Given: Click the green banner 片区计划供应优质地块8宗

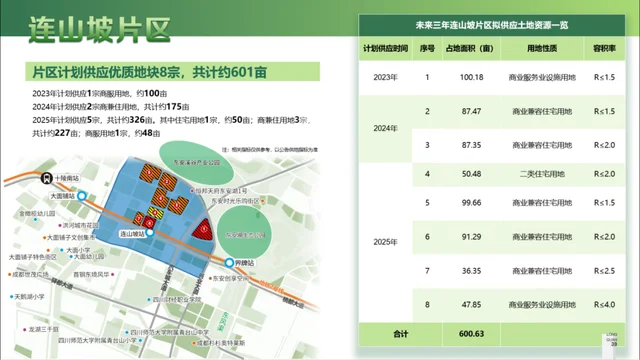Looking at the screenshot, I should [x=173, y=72].
